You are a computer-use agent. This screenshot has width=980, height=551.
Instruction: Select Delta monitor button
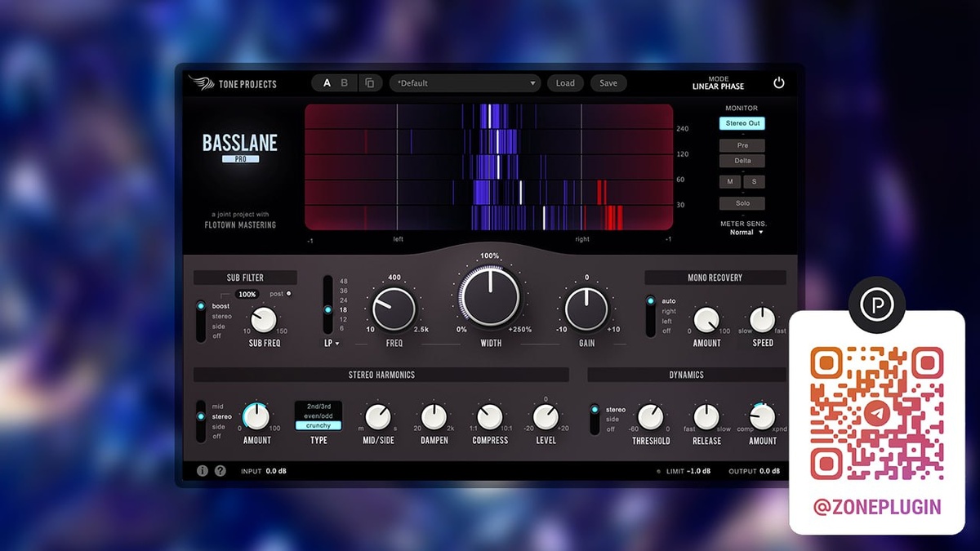tap(742, 161)
